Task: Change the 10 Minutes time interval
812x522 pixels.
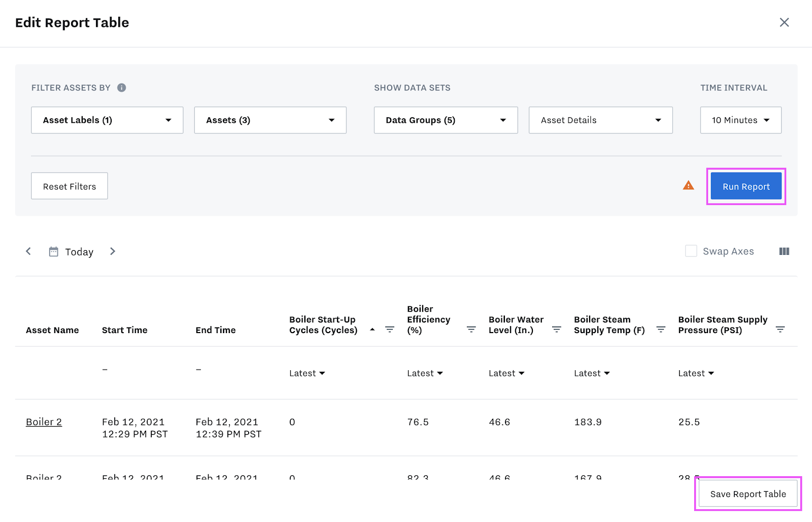Action: point(741,120)
